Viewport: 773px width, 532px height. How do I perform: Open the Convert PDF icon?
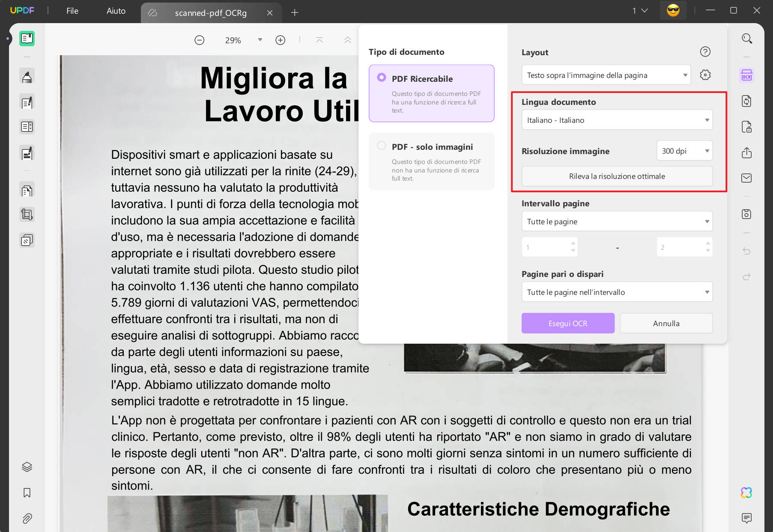(x=747, y=101)
